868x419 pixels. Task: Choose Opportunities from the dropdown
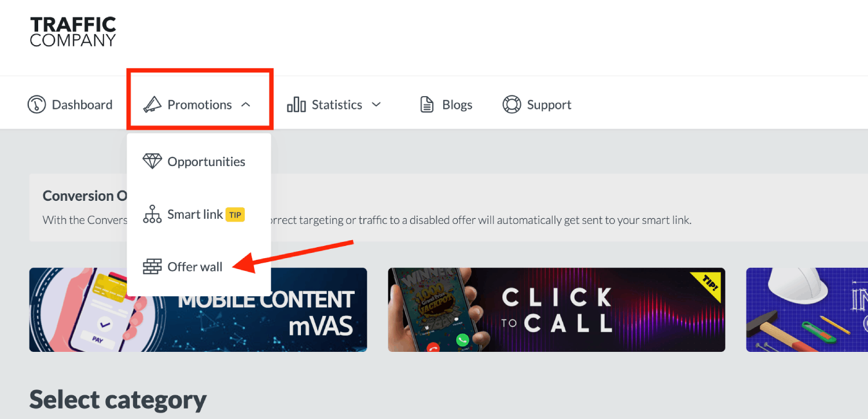(207, 161)
